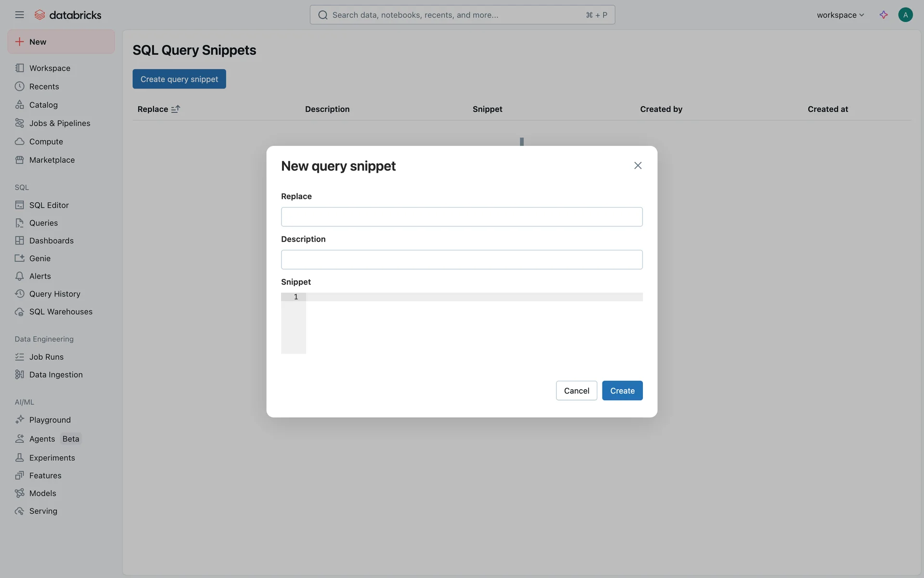Click the Create button
Viewport: 924px width, 578px height.
622,391
